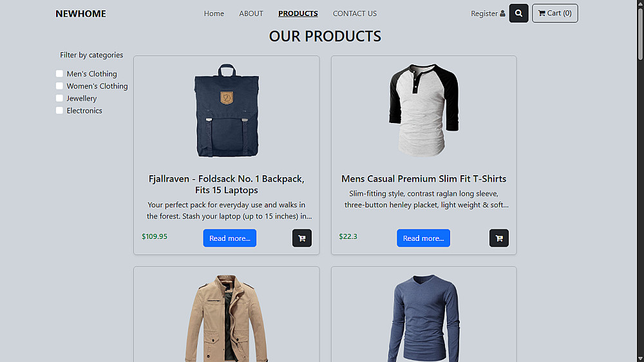Image resolution: width=644 pixels, height=362 pixels.
Task: Click the Register user icon link
Action: coord(488,14)
